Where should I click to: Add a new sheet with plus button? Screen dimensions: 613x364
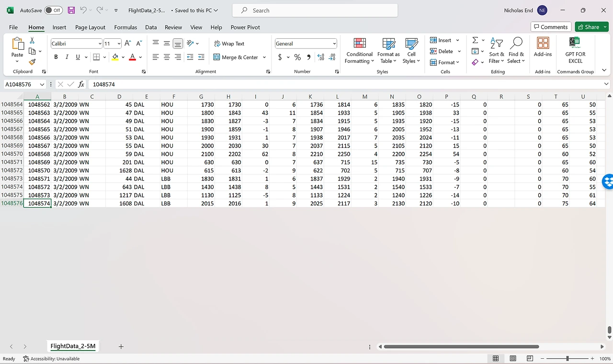click(121, 346)
